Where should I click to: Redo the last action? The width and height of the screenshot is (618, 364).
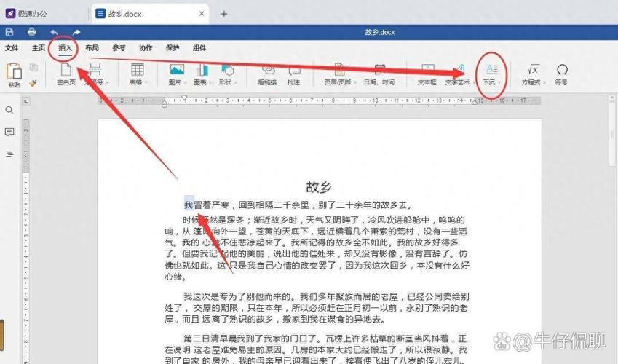click(76, 32)
